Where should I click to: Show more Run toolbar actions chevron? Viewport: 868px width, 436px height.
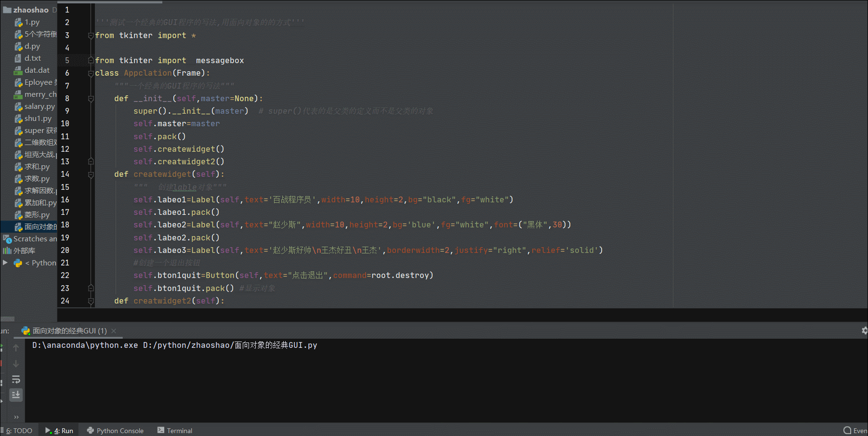coord(16,417)
